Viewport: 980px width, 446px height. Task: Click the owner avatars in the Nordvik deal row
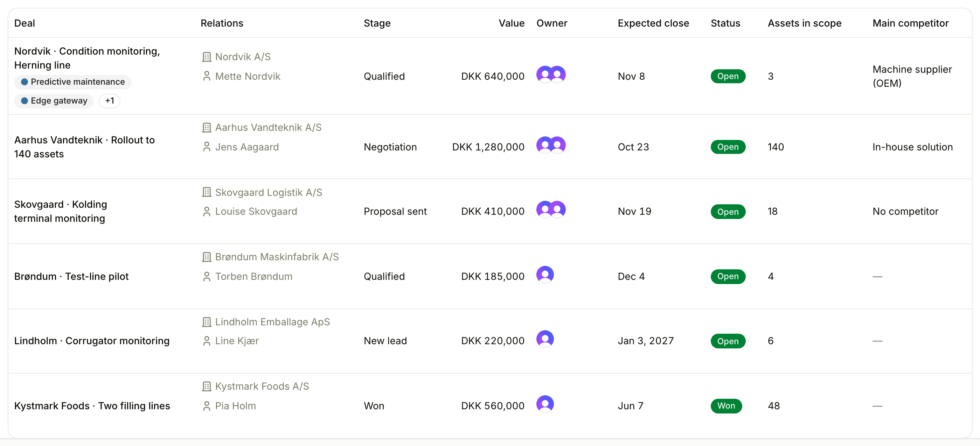point(551,75)
